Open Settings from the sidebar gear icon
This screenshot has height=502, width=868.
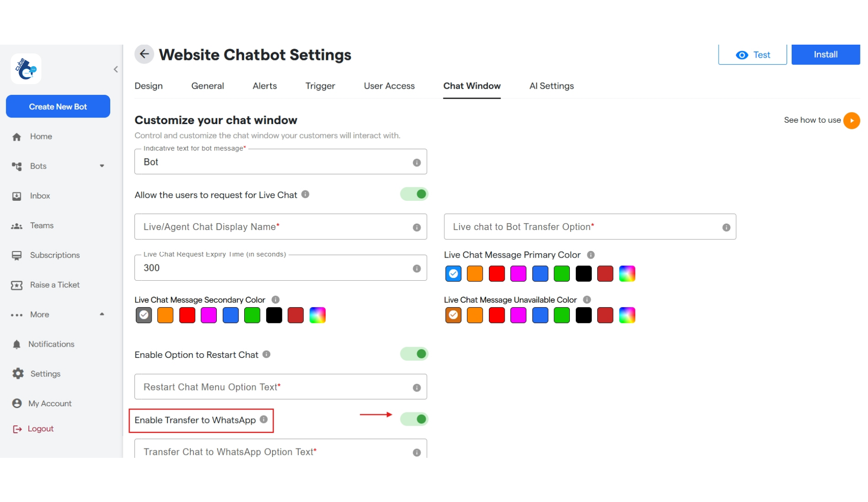(x=17, y=373)
